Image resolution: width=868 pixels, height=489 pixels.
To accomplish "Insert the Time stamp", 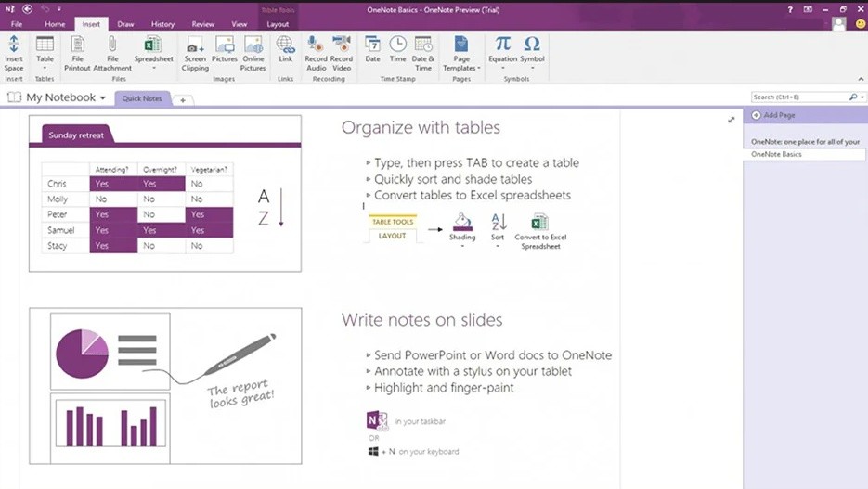I will pos(397,48).
